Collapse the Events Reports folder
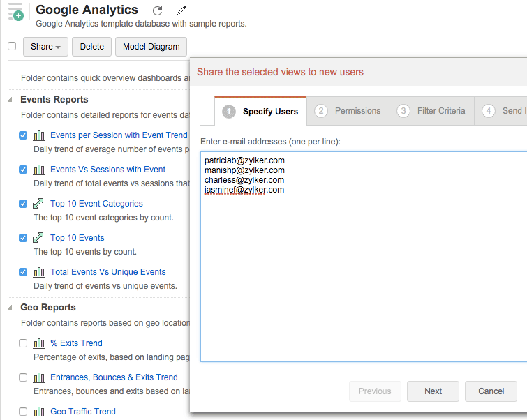 pyautogui.click(x=10, y=100)
